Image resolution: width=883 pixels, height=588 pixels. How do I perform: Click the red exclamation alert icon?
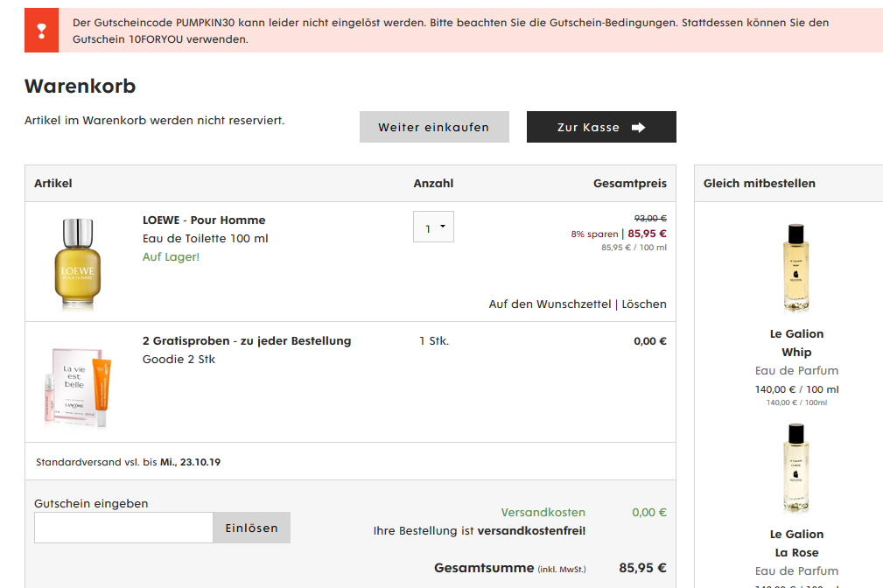[41, 31]
